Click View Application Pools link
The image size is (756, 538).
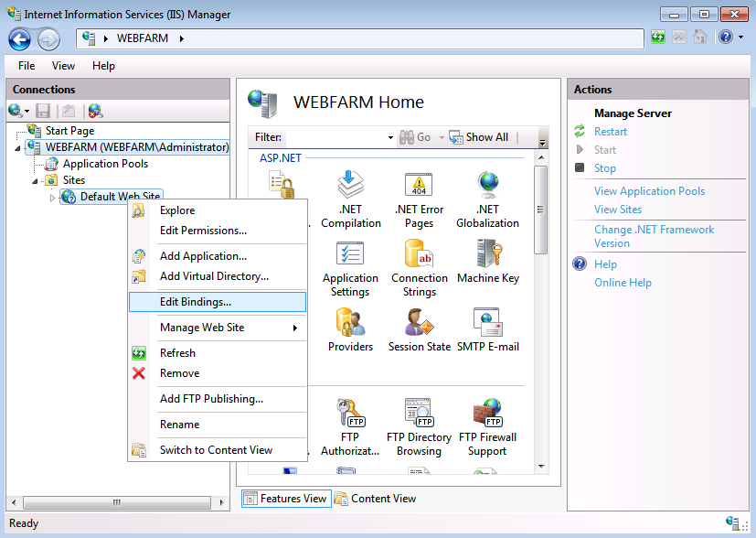[x=649, y=191]
